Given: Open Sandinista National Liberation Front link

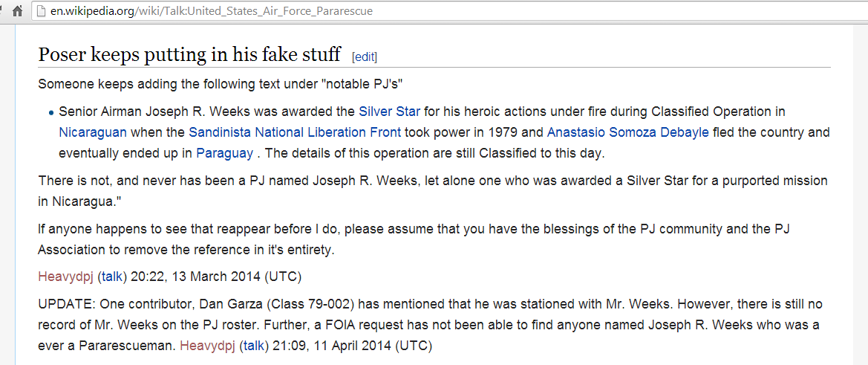Looking at the screenshot, I should point(295,132).
